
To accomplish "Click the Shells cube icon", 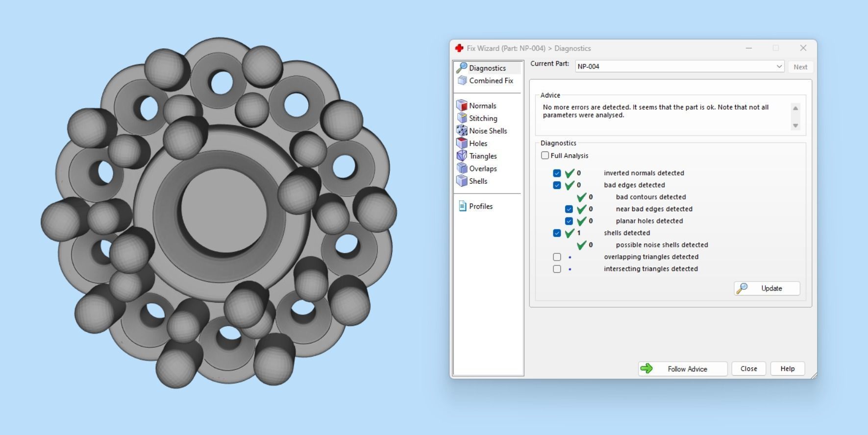I will tap(462, 181).
